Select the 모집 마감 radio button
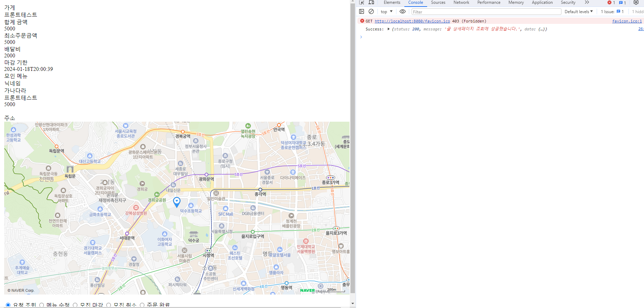The height and width of the screenshot is (308, 644). [x=75, y=305]
